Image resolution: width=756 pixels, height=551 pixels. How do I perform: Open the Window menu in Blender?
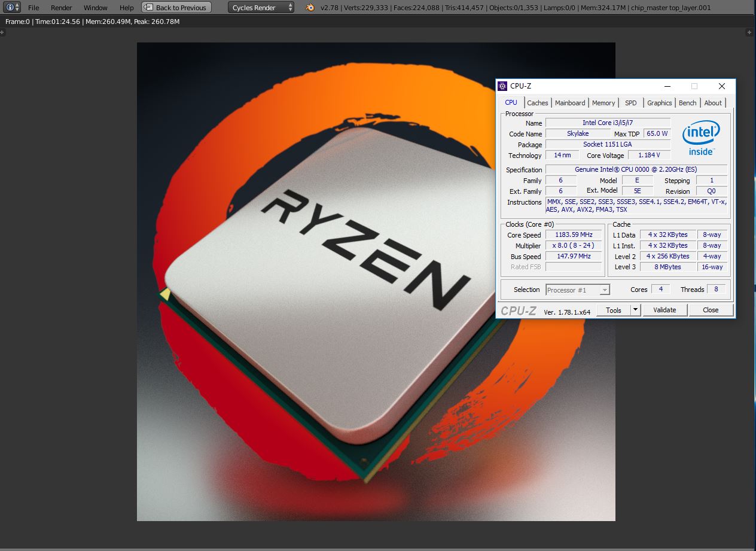(x=96, y=8)
